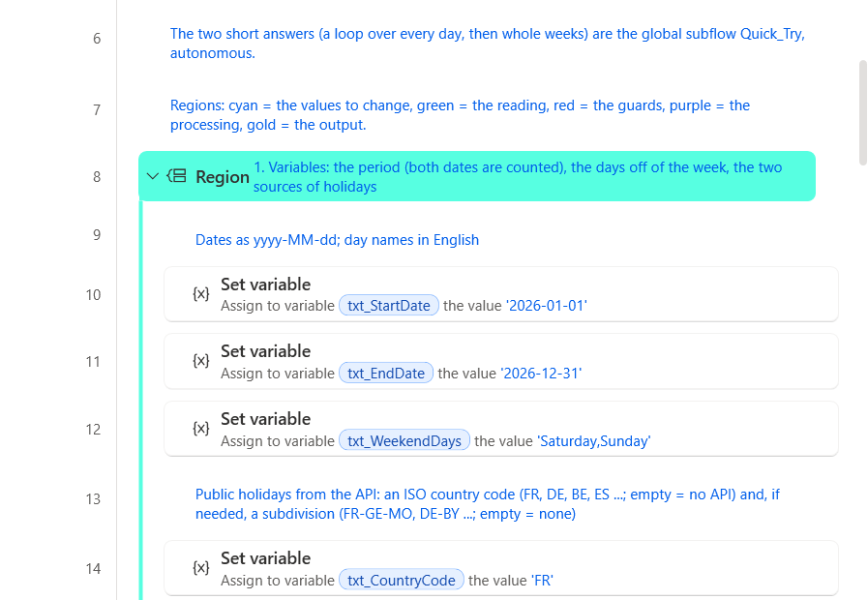This screenshot has height=600, width=868.
Task: Select the comment about global subflow Quick_Try
Action: [487, 44]
